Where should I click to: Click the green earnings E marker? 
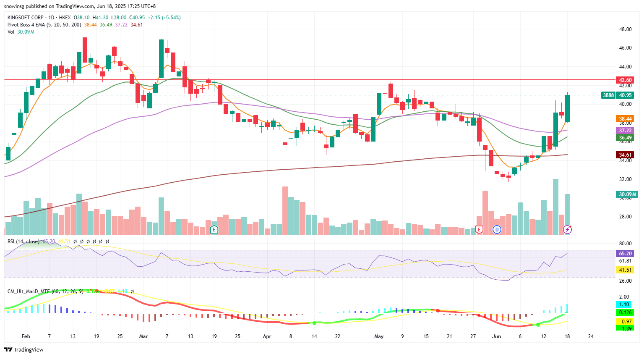(x=214, y=229)
